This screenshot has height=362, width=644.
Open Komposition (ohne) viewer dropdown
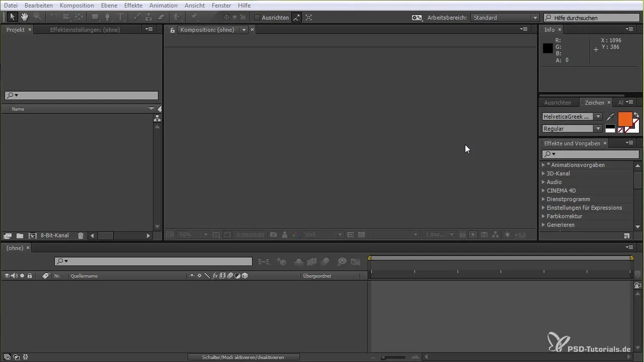[x=245, y=30]
